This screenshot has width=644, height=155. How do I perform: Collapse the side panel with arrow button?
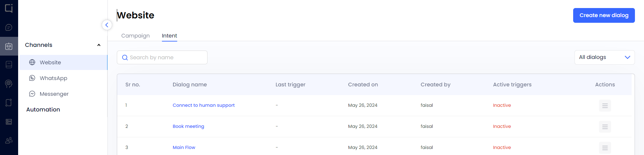click(x=107, y=25)
